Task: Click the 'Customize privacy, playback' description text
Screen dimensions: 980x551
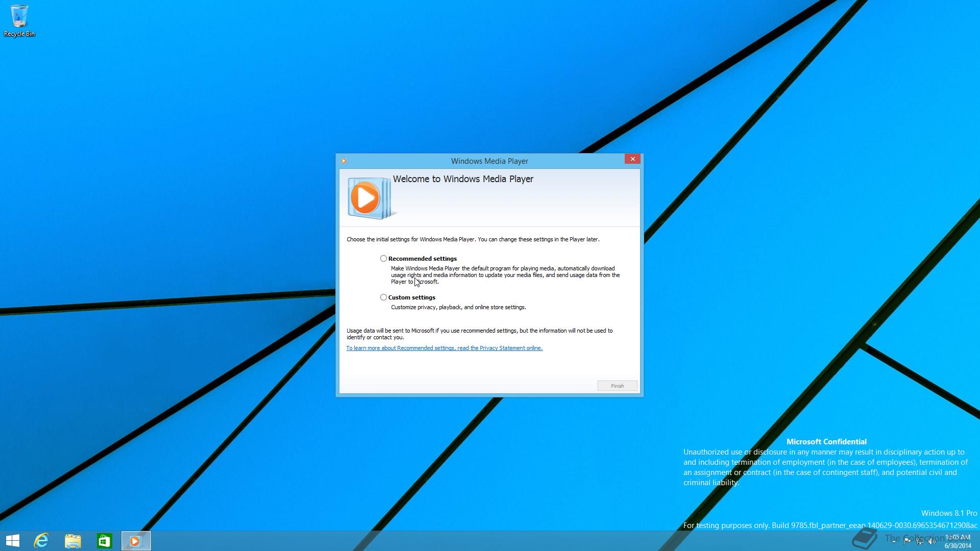Action: tap(458, 307)
